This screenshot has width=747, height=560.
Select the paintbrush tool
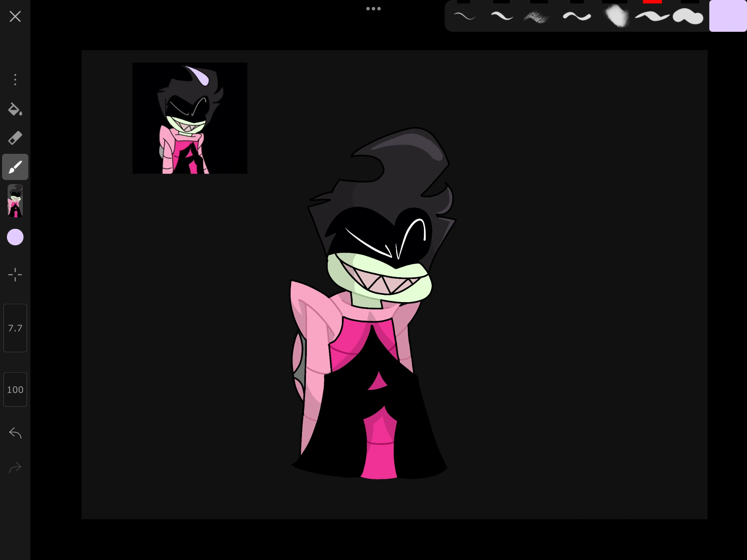(x=15, y=167)
